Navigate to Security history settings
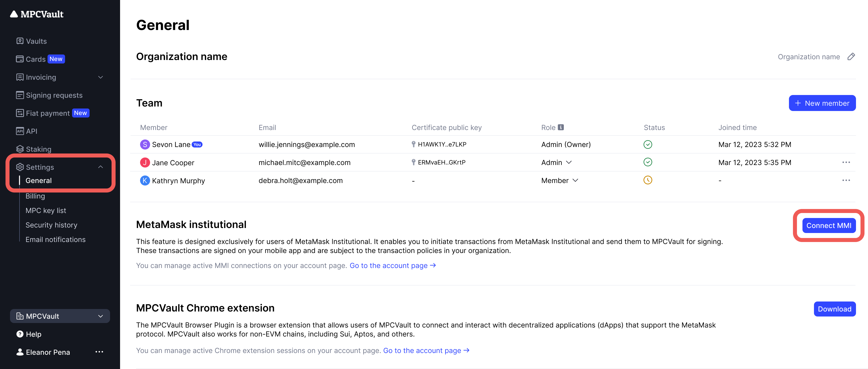Screen dimensions: 868x369 click(x=51, y=225)
